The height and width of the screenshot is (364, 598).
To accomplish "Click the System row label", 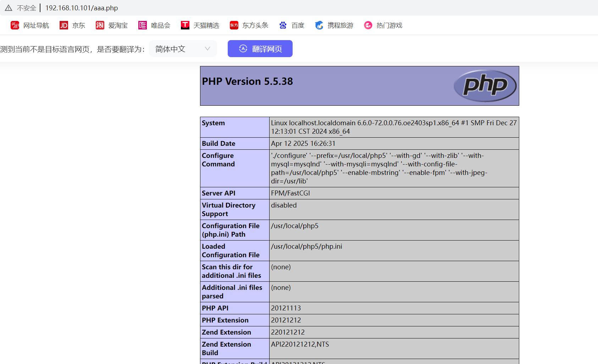I will point(213,123).
